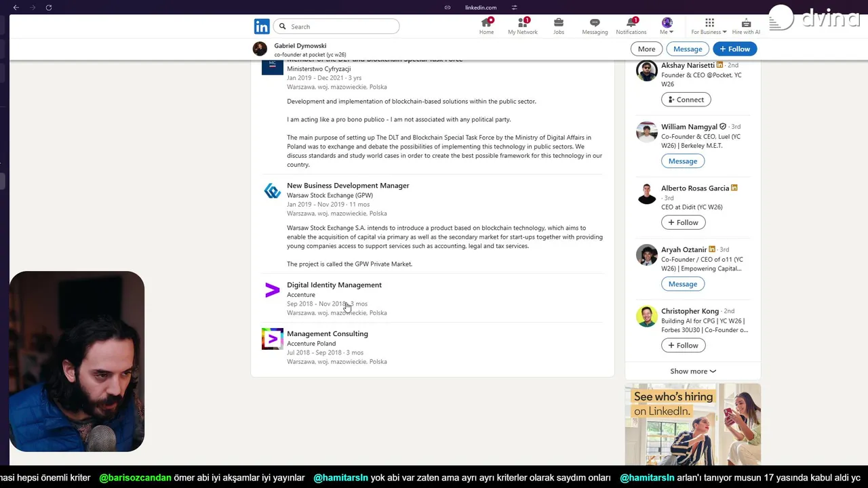
Task: Open Christopher Kong's profile photo
Action: (647, 317)
